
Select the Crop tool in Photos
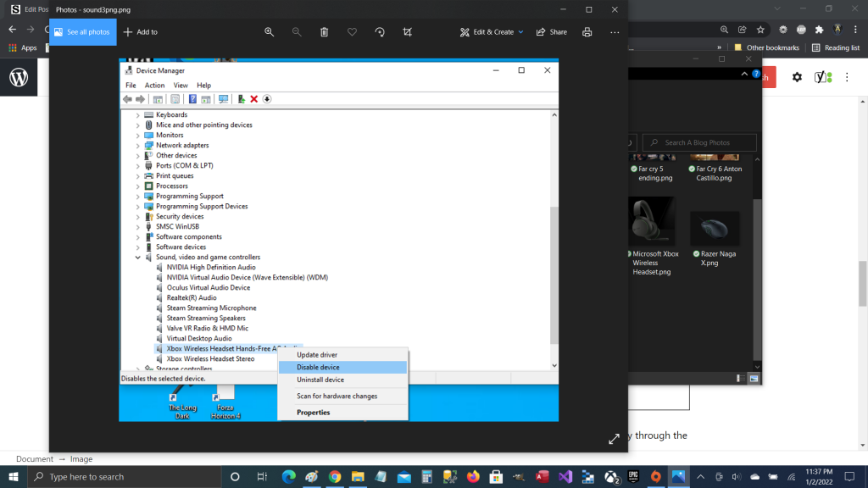click(x=408, y=32)
